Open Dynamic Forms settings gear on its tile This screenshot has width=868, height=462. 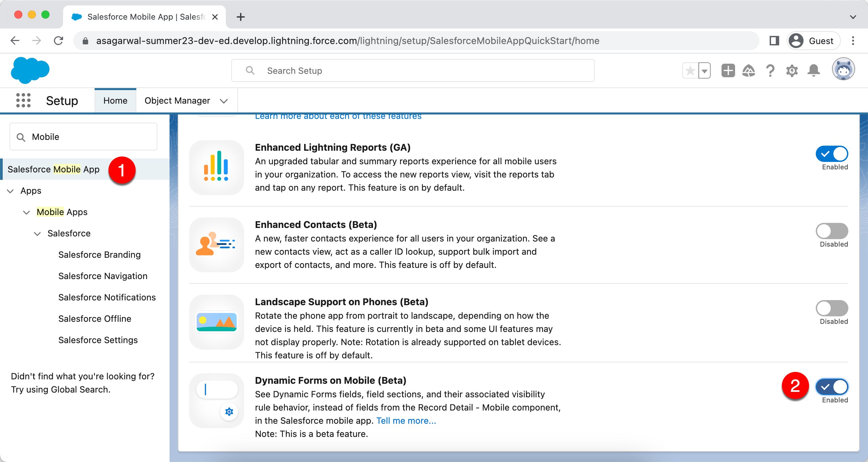pyautogui.click(x=229, y=412)
